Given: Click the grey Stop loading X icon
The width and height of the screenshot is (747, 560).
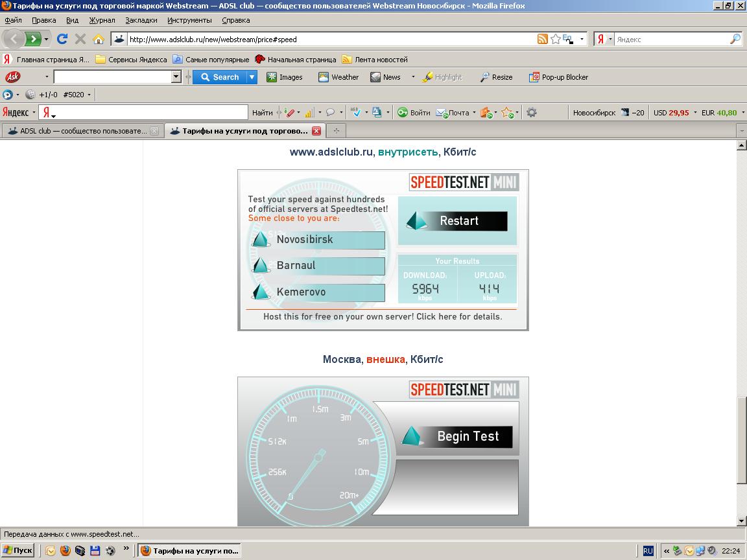Looking at the screenshot, I should [x=80, y=39].
